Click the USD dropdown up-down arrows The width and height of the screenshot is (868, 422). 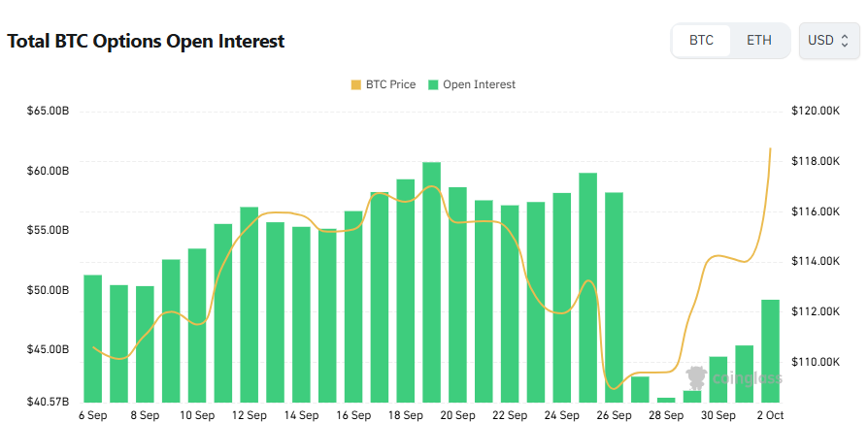tap(845, 41)
